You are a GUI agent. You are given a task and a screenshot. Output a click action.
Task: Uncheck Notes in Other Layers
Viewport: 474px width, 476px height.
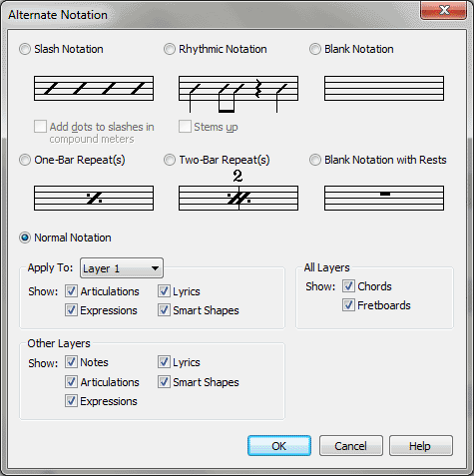71,362
